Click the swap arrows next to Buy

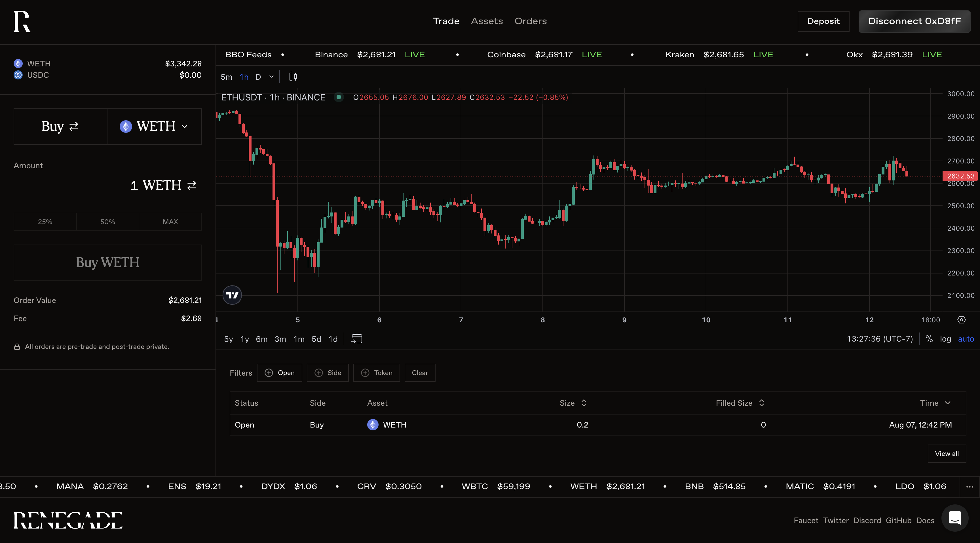[74, 126]
